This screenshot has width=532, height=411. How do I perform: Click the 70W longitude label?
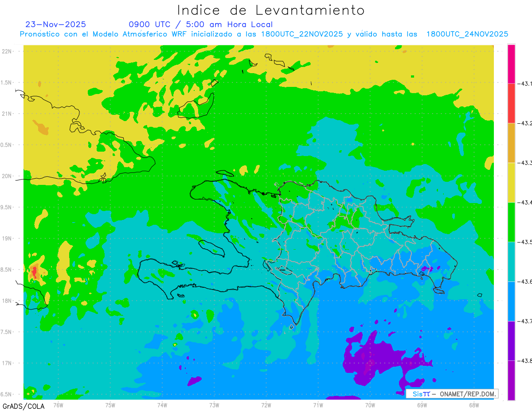click(370, 405)
